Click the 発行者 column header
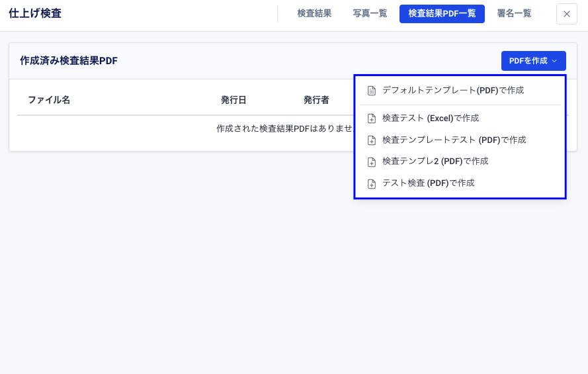This screenshot has height=374, width=588. pyautogui.click(x=316, y=100)
